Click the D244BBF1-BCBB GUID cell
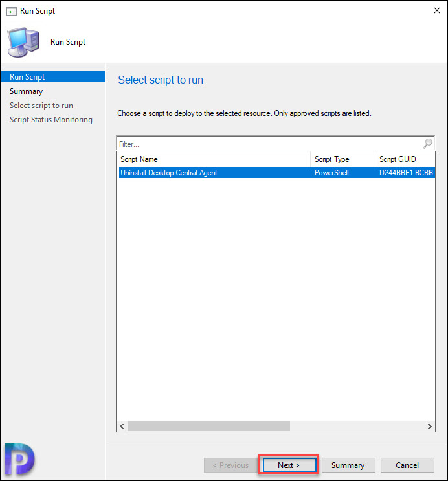This screenshot has width=448, height=481. click(407, 173)
